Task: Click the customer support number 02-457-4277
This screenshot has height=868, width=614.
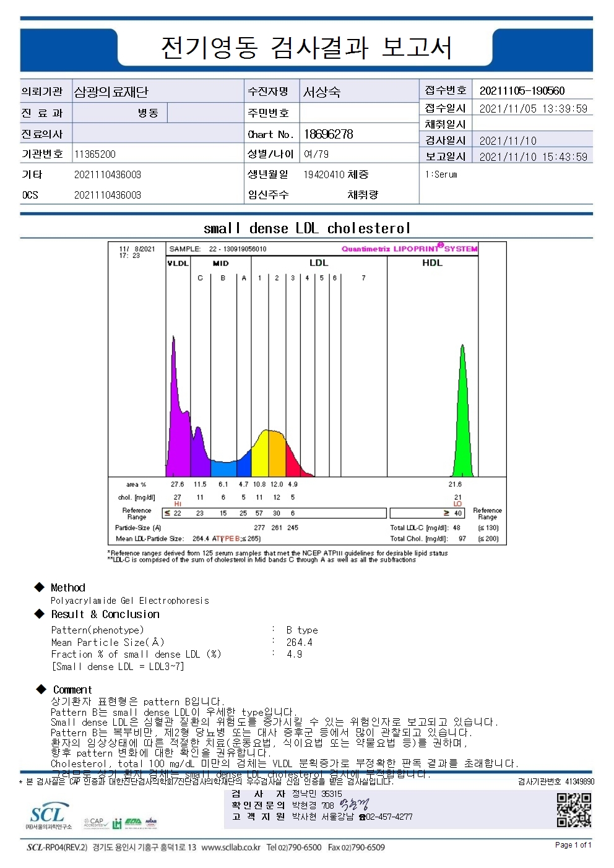Action: click(389, 817)
